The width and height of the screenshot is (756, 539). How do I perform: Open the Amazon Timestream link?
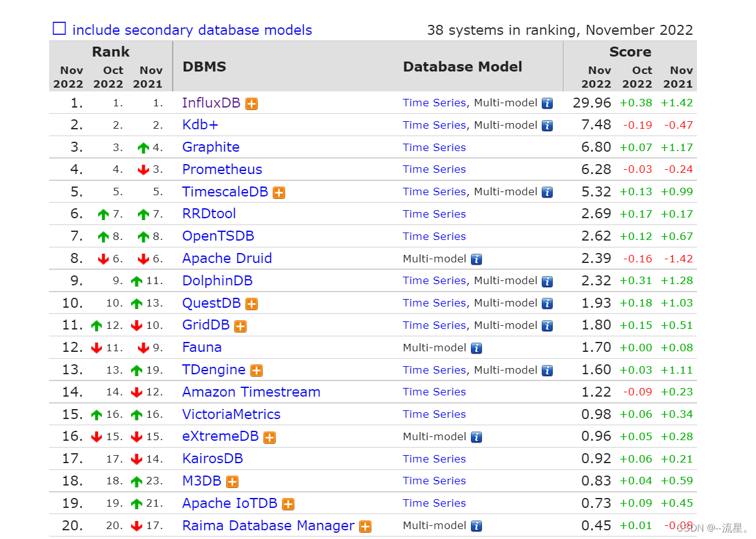pos(251,392)
